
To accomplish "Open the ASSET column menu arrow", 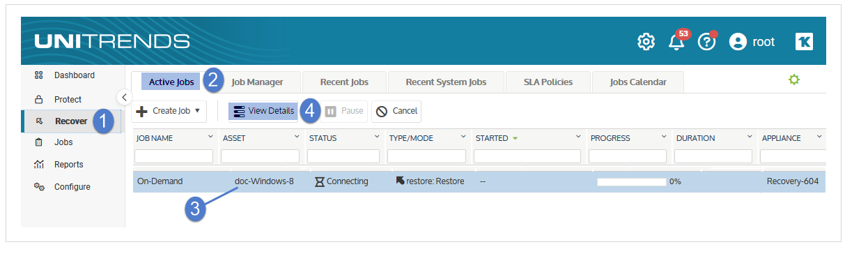I will point(297,137).
